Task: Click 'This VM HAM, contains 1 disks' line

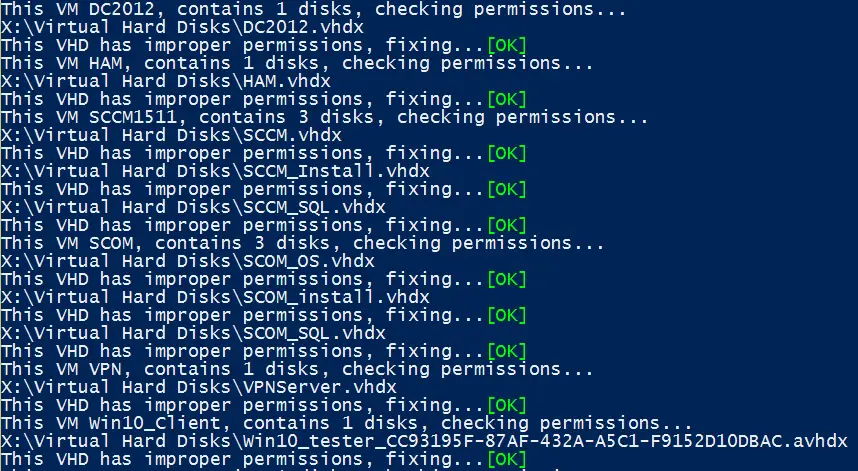Action: (297, 63)
